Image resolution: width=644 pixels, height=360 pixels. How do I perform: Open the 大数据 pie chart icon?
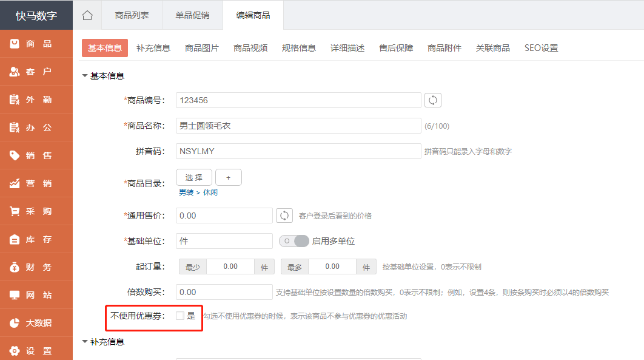point(15,323)
